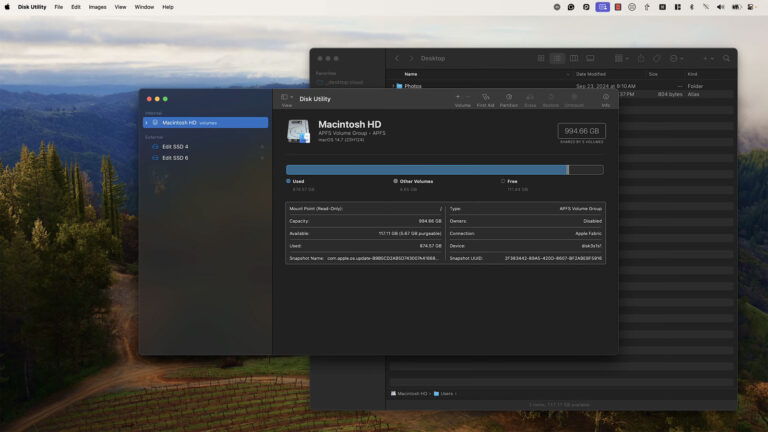Screen dimensions: 768x432
Task: Click the blue used storage bar
Action: pos(427,170)
